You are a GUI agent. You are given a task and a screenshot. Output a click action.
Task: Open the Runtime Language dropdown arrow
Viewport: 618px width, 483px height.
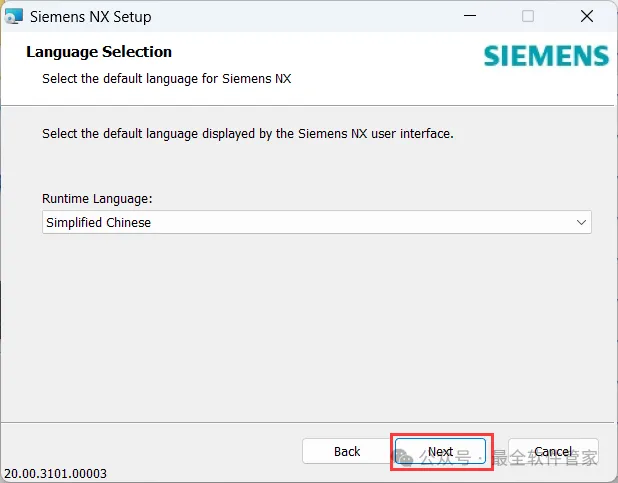point(581,222)
